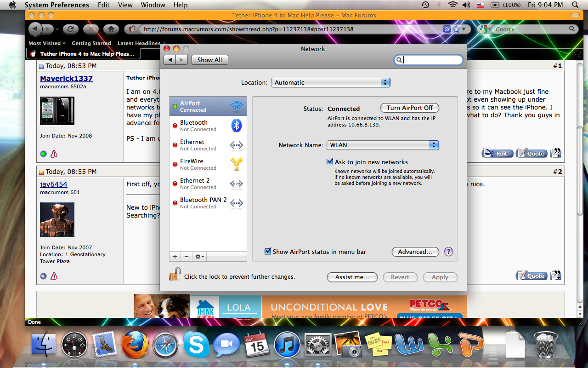
Task: Click in System Preferences search field
Action: (x=429, y=60)
